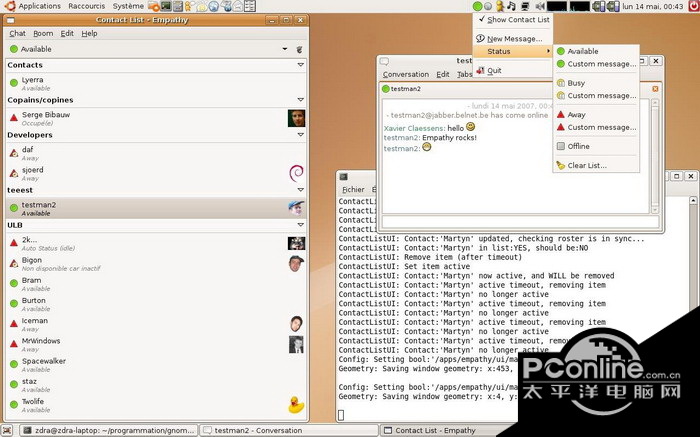Set status to Busy in submenu

click(596, 83)
